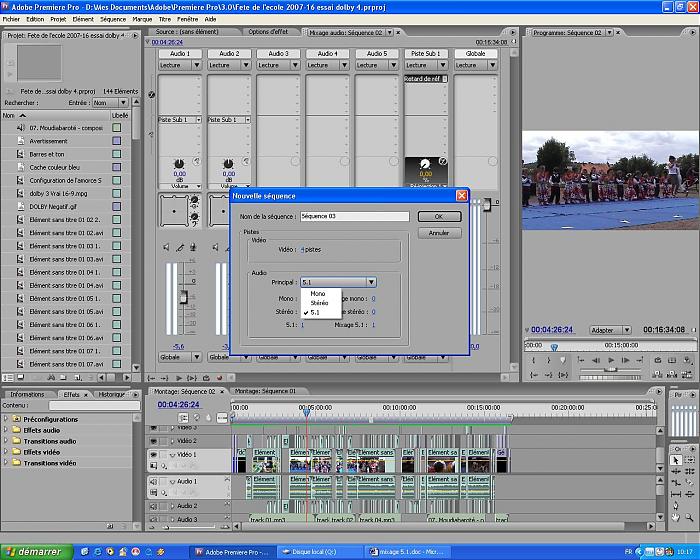Select the Selection arrow tool in Tools panel
The image size is (700, 560).
point(675,460)
